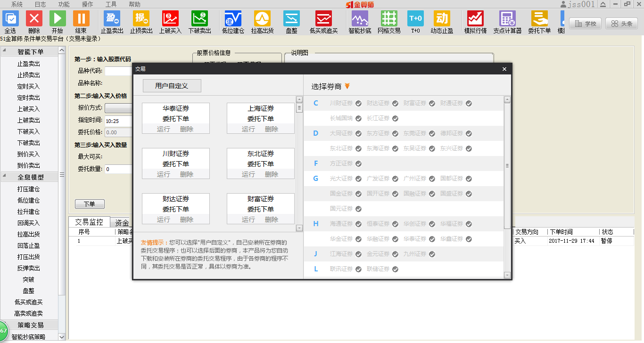Screen dimensions: 644x343
Task: Open the 头条 headlines button
Action: tap(621, 24)
